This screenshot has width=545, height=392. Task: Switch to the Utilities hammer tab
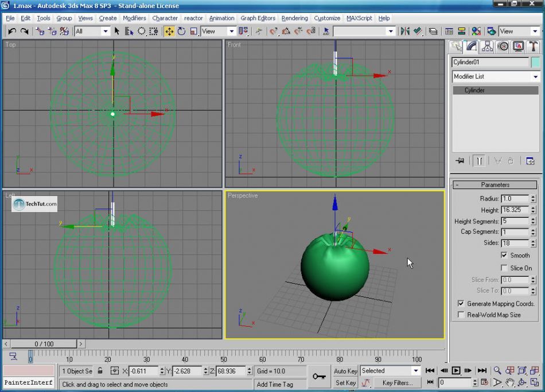(x=533, y=46)
